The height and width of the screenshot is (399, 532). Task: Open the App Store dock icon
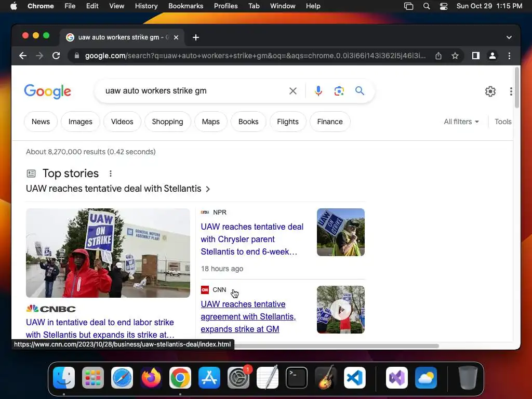click(209, 378)
